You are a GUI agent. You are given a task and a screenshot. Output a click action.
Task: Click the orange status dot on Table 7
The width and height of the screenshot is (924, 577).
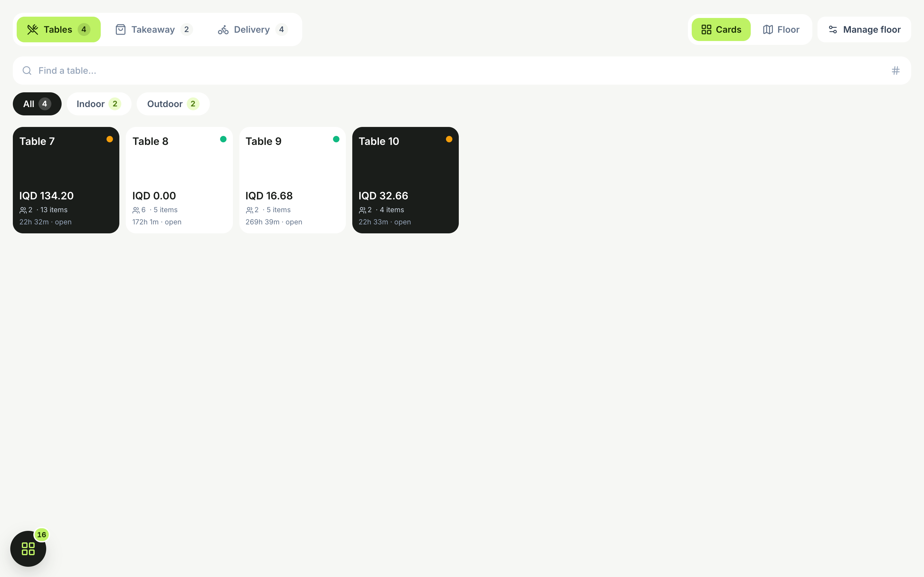coord(110,139)
